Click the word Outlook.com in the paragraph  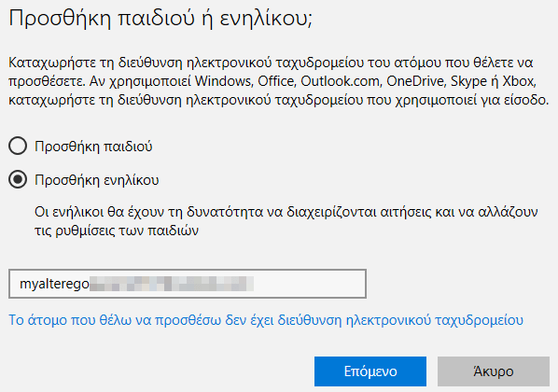(x=340, y=81)
